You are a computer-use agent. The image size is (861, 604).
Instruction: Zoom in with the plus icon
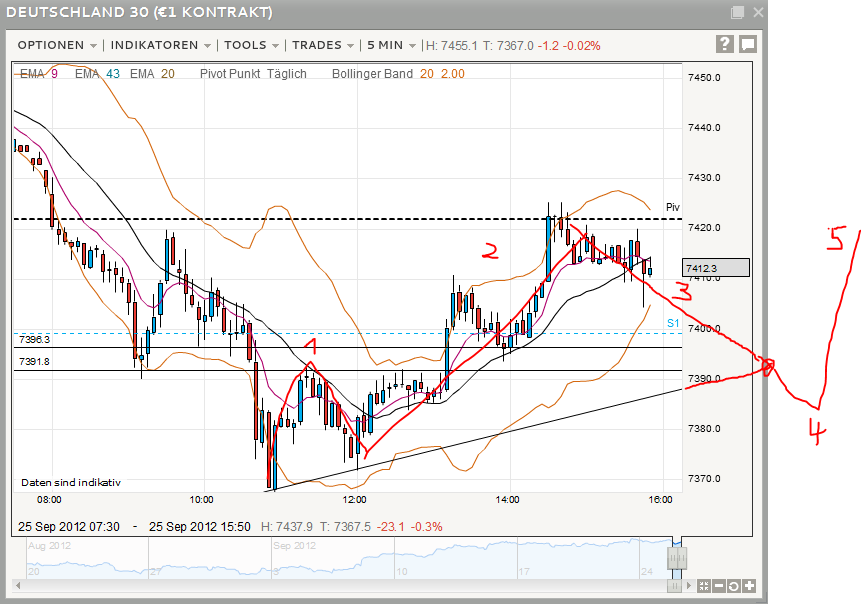[749, 586]
